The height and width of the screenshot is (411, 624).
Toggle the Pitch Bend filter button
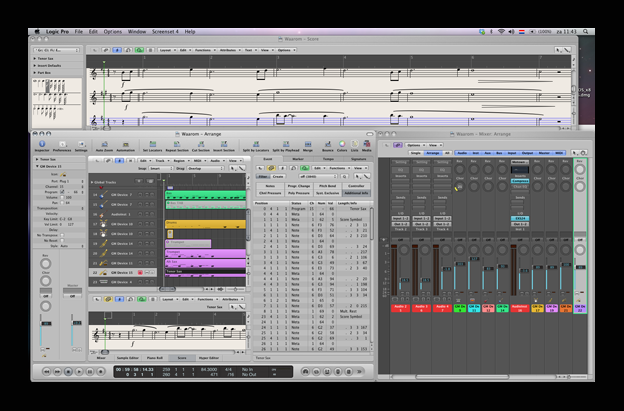tap(328, 186)
